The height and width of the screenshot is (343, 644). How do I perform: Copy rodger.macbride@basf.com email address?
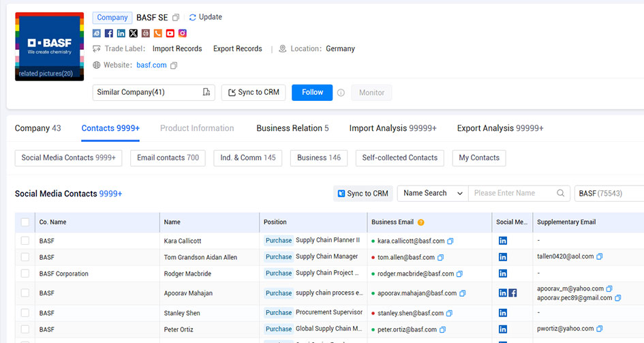[x=459, y=273]
